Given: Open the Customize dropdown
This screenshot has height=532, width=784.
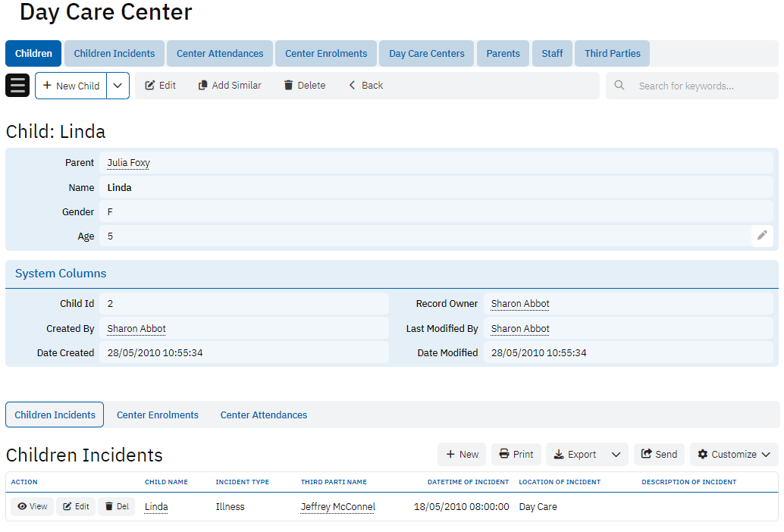Looking at the screenshot, I should point(733,455).
